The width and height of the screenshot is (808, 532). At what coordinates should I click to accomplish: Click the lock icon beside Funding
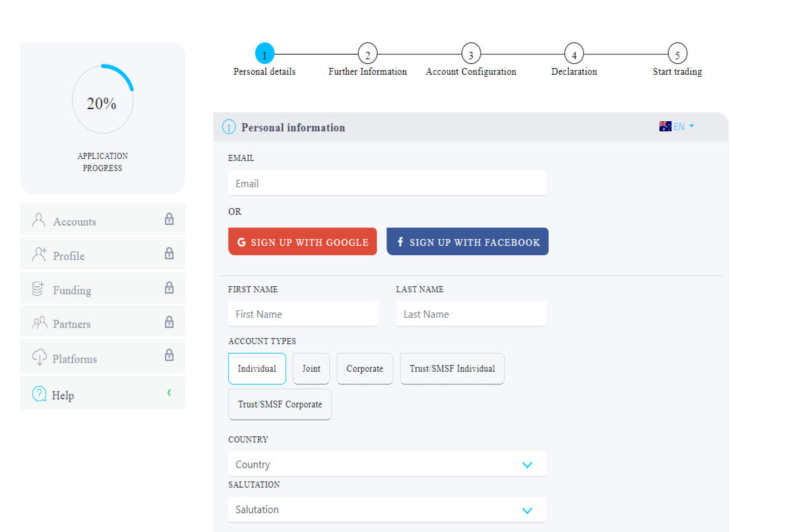point(169,288)
